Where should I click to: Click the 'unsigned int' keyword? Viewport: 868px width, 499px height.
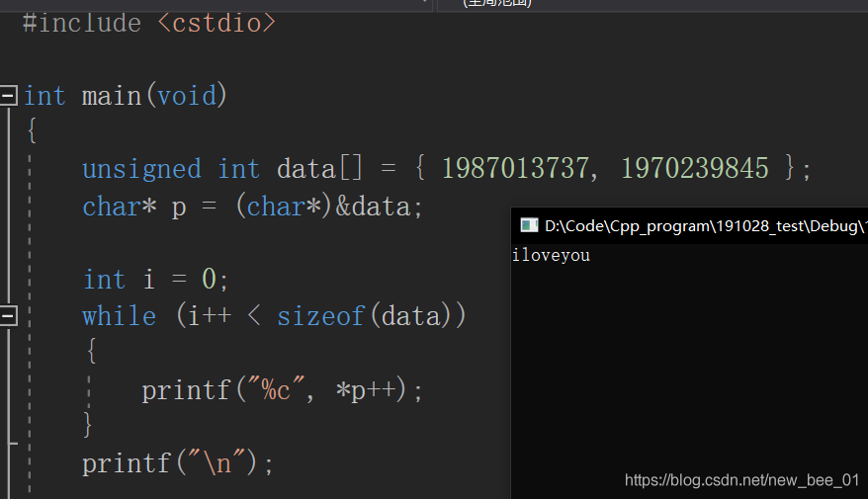click(170, 169)
